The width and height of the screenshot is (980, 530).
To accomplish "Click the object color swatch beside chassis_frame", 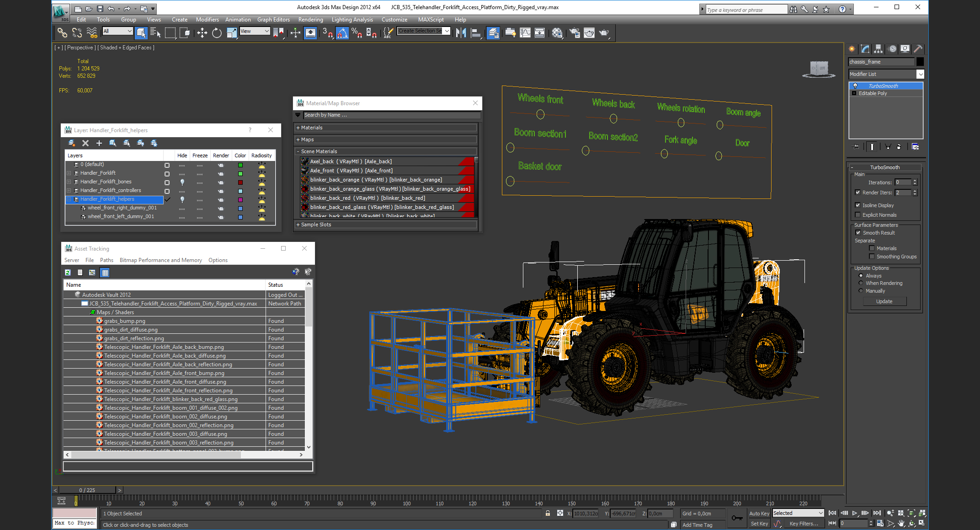I will click(920, 62).
